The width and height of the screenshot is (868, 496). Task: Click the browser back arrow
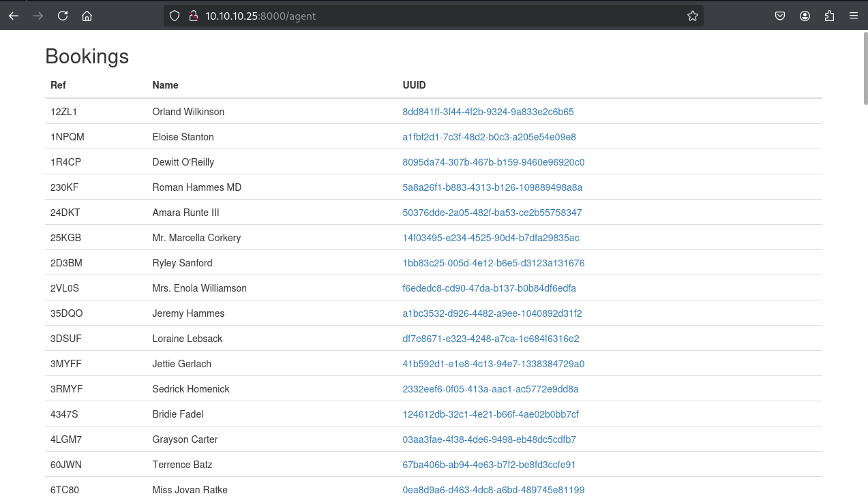[14, 16]
